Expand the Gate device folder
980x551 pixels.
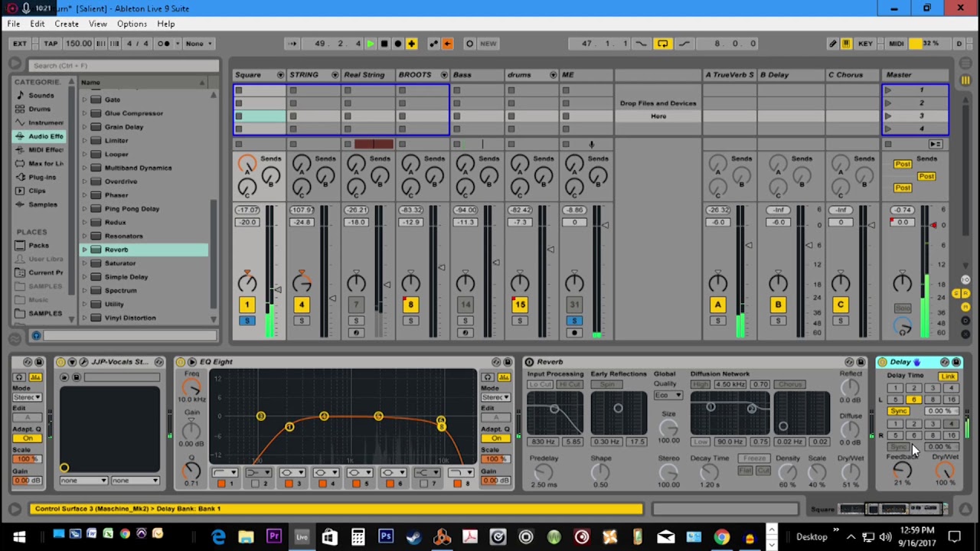84,99
